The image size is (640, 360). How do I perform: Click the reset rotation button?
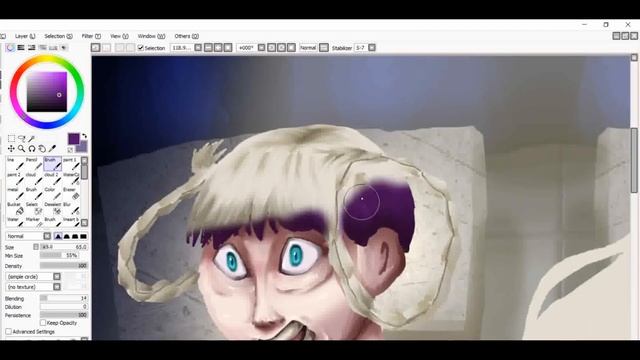tap(291, 48)
